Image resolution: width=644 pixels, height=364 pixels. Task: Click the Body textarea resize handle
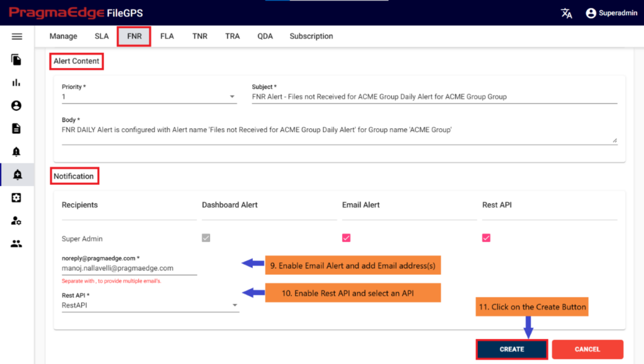point(615,141)
